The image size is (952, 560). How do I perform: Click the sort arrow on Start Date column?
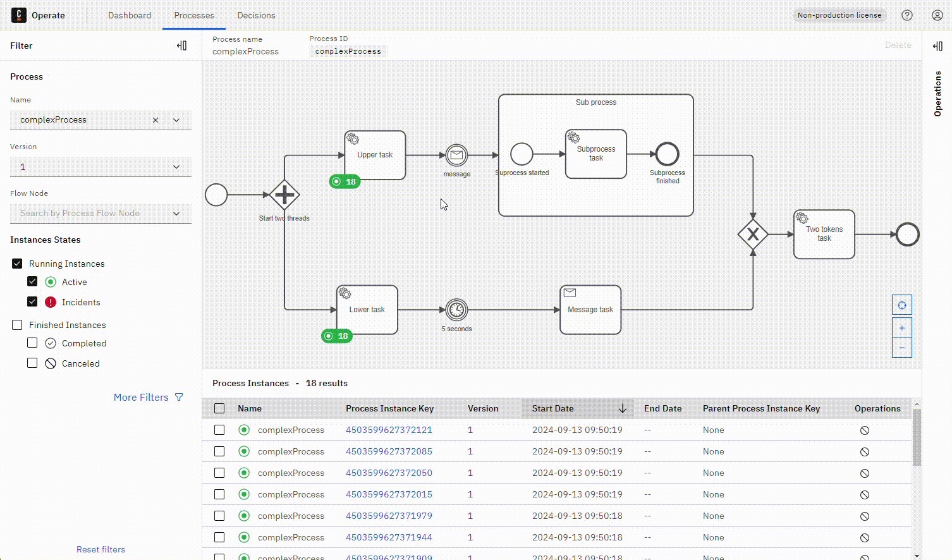click(x=623, y=408)
